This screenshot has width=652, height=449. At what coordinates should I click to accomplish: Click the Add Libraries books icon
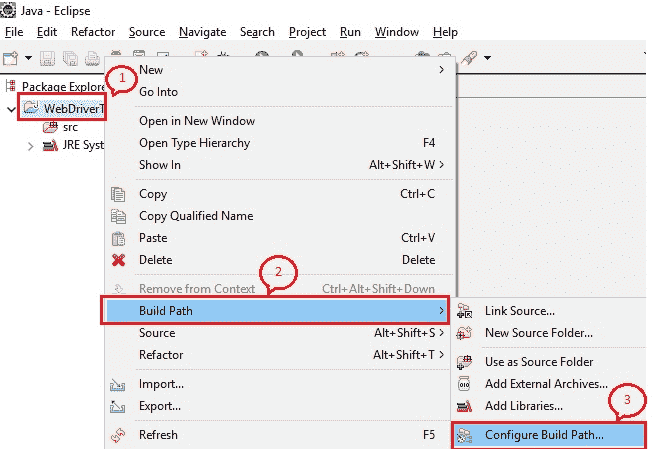(x=464, y=406)
